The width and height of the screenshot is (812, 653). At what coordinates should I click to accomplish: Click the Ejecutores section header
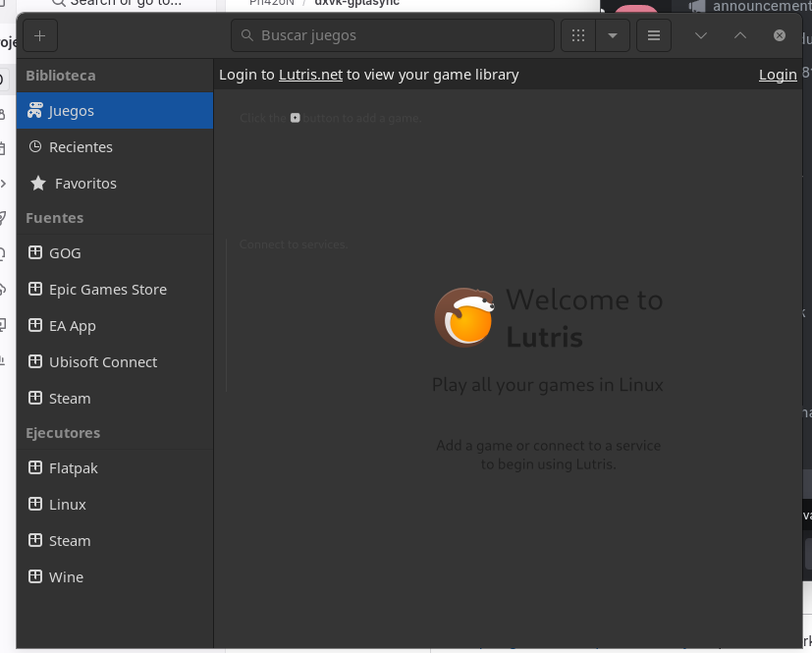[63, 433]
